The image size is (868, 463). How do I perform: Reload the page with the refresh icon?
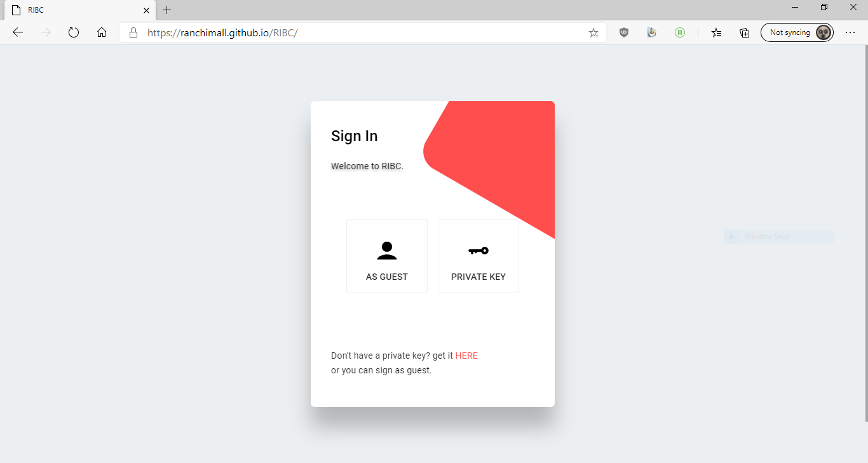[x=74, y=32]
